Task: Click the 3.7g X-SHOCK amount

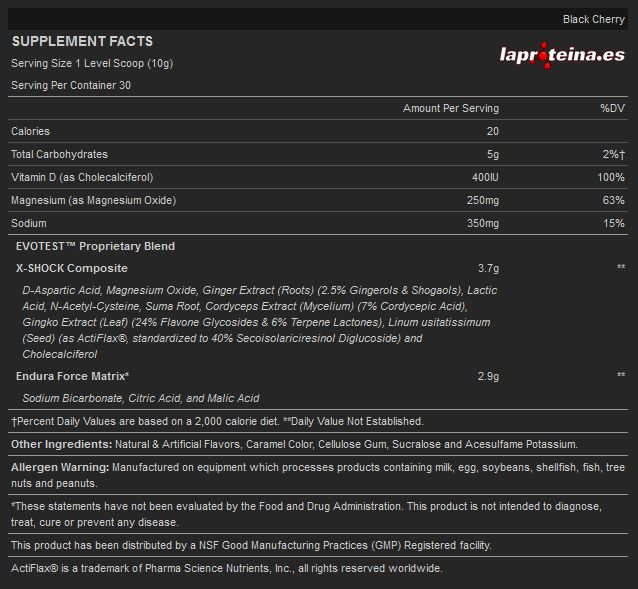Action: 488,268
